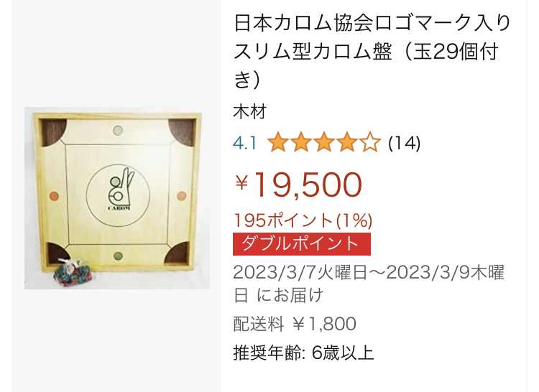
Task: Click the 4.1 rating number
Action: tap(245, 143)
